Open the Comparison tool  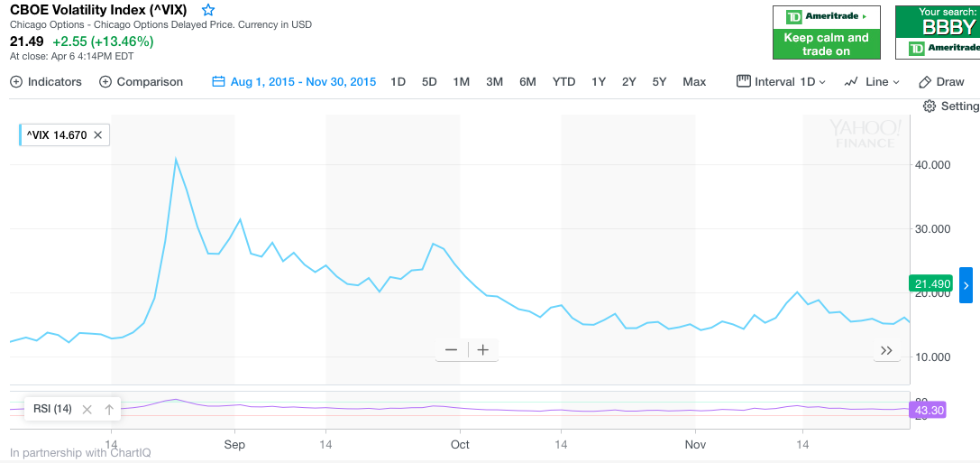[x=141, y=82]
